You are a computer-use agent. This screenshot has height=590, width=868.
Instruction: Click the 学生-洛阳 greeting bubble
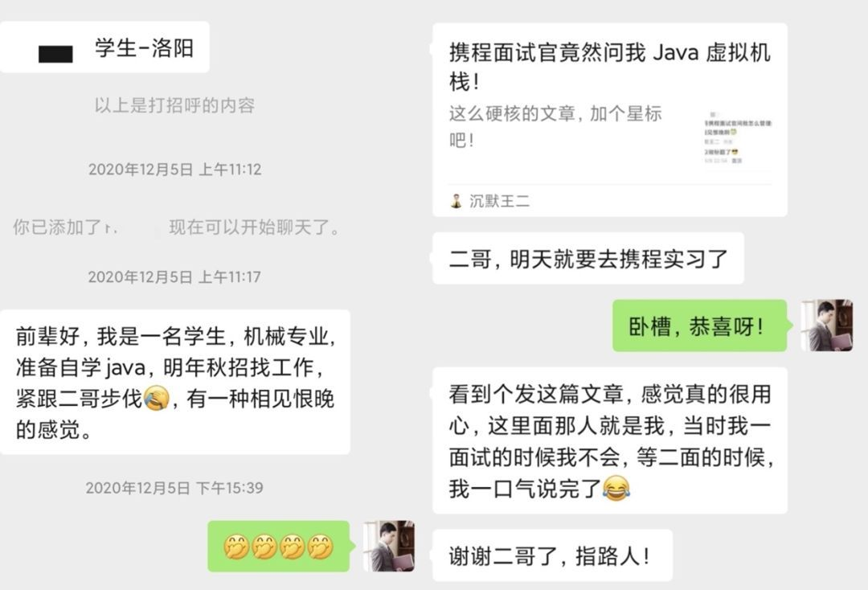click(104, 47)
